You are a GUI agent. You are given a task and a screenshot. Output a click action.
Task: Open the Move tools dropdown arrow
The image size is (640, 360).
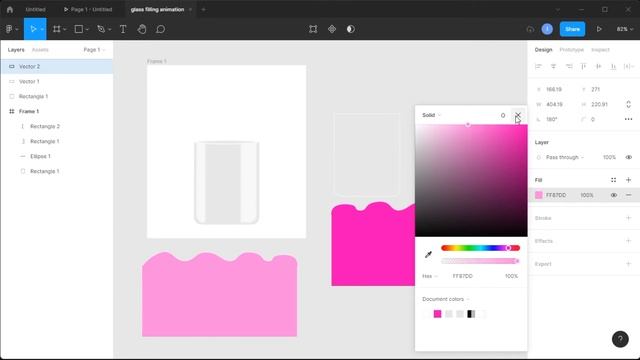click(x=42, y=29)
